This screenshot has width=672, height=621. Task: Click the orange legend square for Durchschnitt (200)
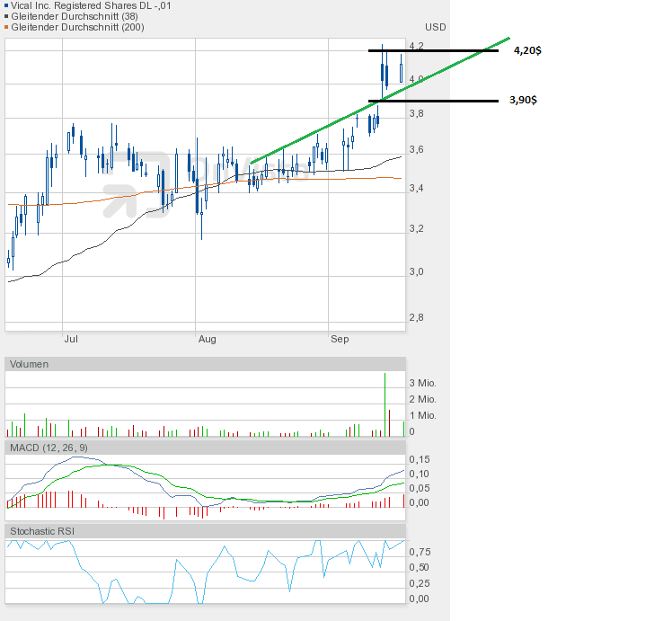pyautogui.click(x=6, y=28)
